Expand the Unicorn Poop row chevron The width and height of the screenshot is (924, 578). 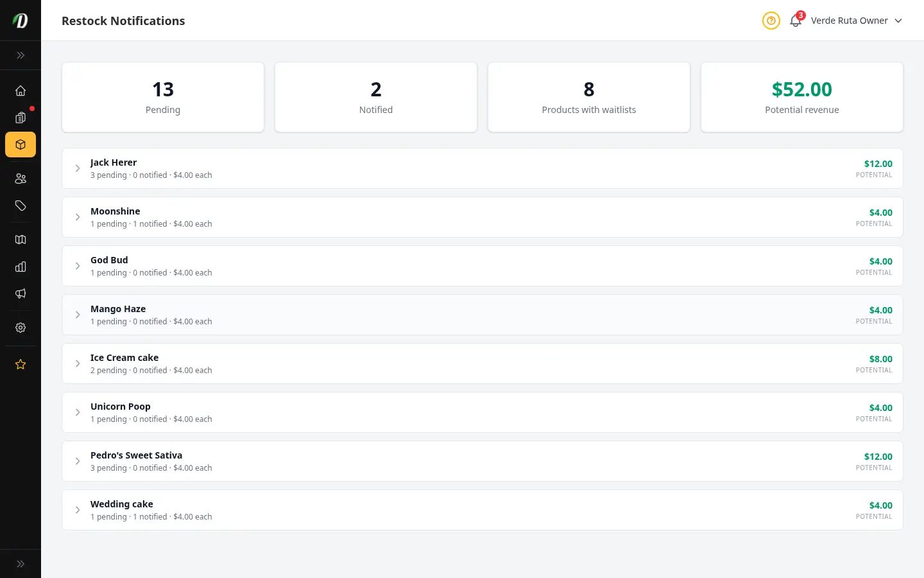tap(78, 412)
